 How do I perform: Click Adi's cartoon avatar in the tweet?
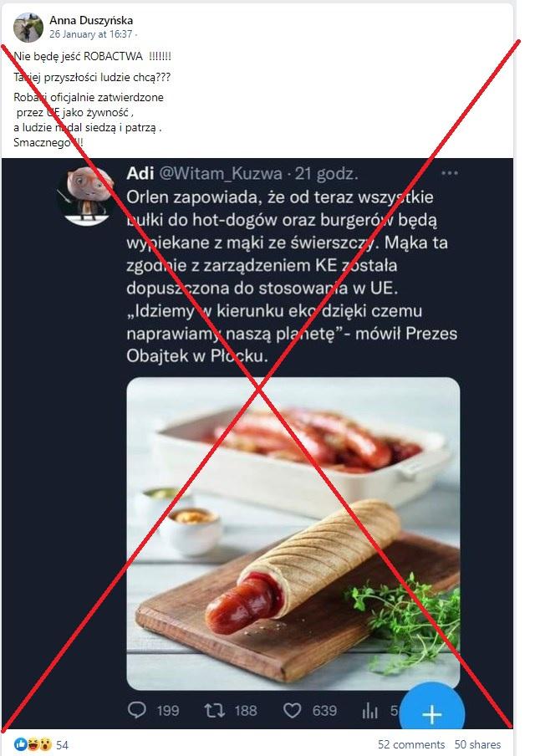(x=86, y=195)
